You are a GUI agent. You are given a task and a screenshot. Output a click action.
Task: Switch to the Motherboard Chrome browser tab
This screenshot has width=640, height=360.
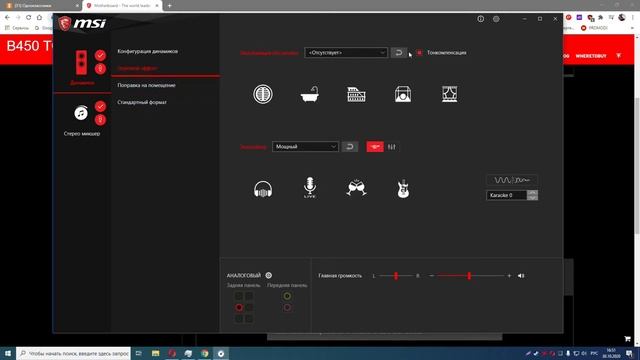122,6
